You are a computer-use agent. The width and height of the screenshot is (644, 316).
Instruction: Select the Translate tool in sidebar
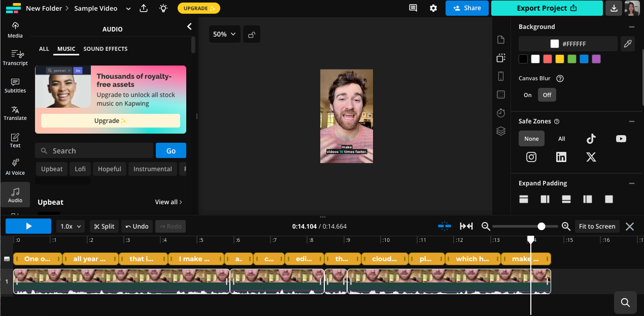pos(15,112)
